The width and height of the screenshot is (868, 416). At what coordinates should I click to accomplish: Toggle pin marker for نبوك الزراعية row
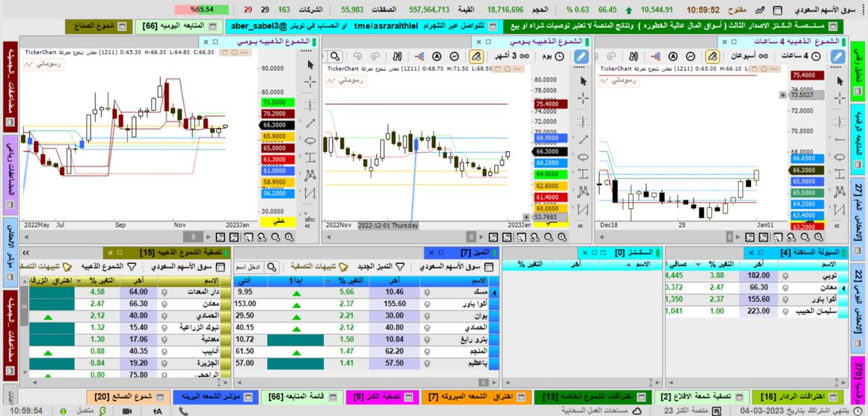(165, 326)
